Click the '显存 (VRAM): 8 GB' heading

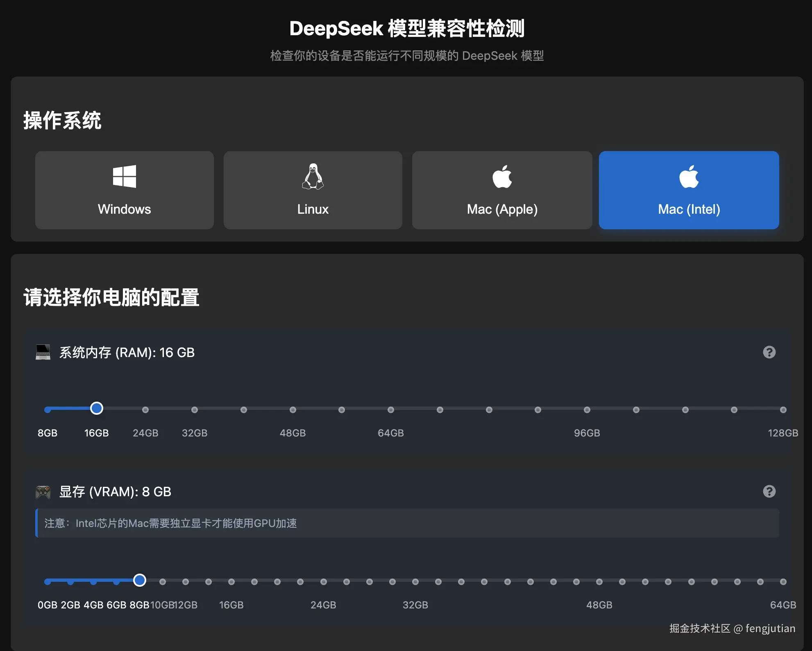point(115,492)
